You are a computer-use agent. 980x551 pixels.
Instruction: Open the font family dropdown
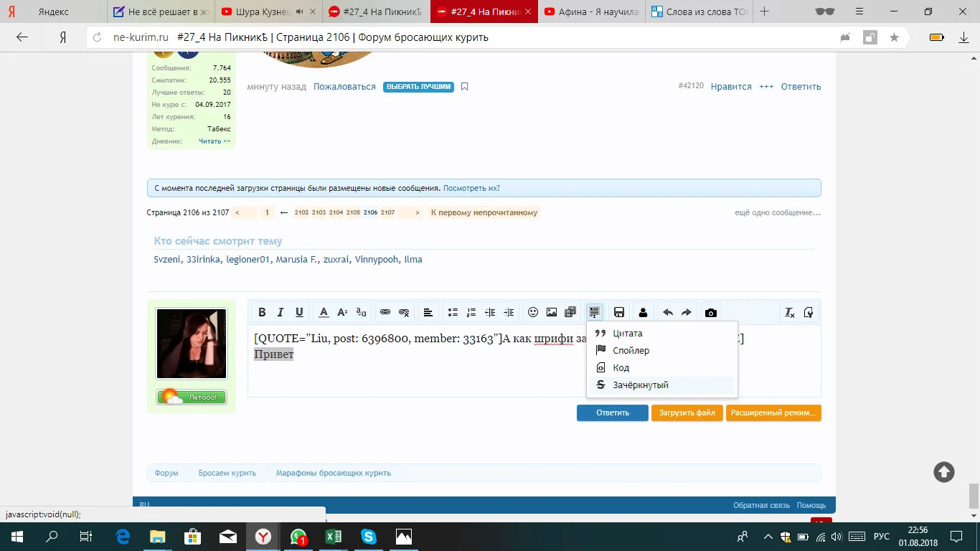click(362, 312)
